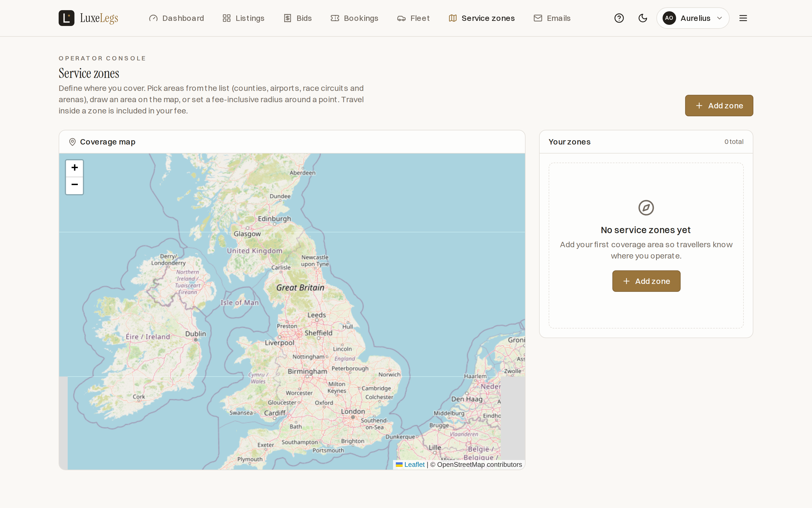Click the 'Your zones' heading
Image resolution: width=812 pixels, height=508 pixels.
click(570, 142)
